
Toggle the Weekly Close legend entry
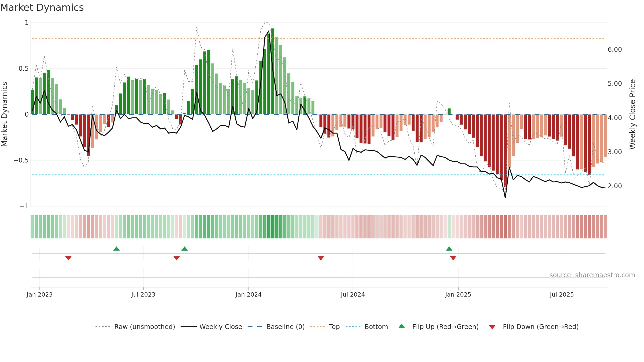coord(211,327)
